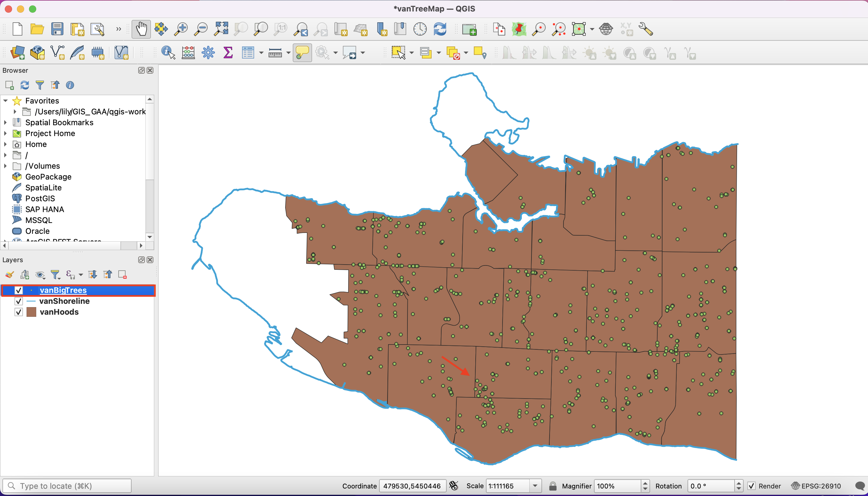868x496 pixels.
Task: Open the Statistical Summary sigma icon
Action: [228, 53]
